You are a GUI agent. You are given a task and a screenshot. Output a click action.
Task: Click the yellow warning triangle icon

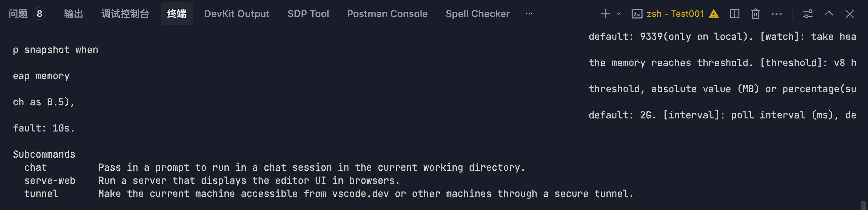714,14
